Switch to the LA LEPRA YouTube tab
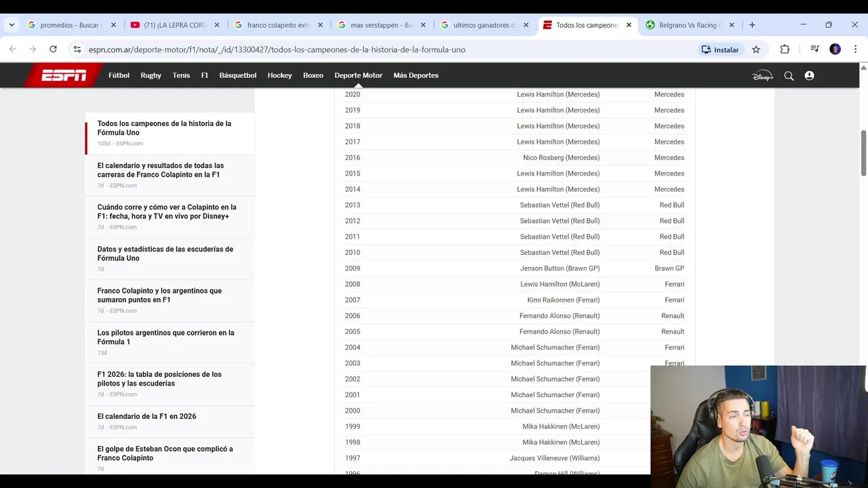This screenshot has width=868, height=488. click(x=174, y=25)
